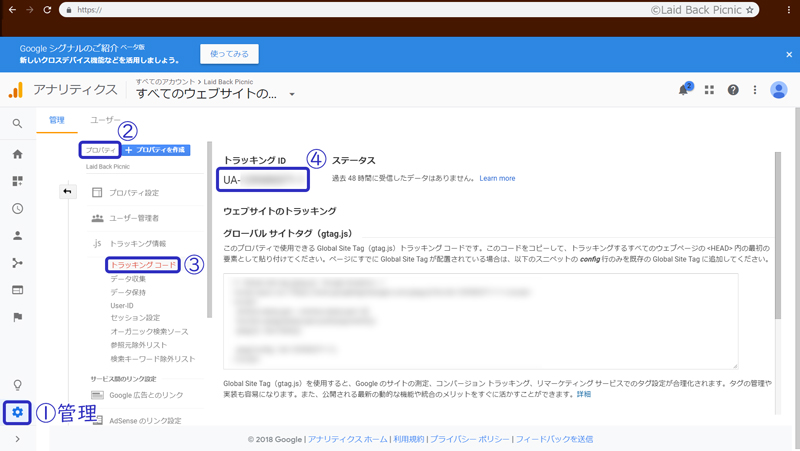Click the Laid Back Picnic breadcrumb
The width and height of the screenshot is (800, 451).
(228, 82)
